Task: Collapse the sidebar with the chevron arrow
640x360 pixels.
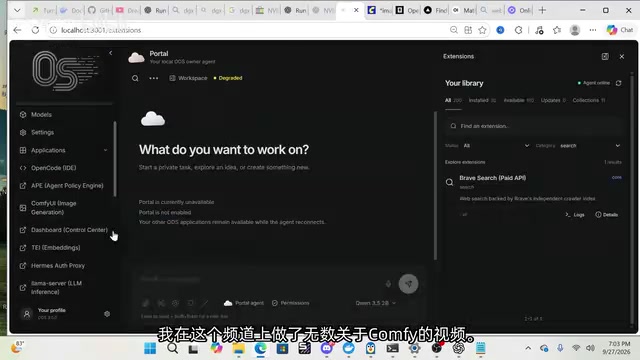Action: coord(111,53)
